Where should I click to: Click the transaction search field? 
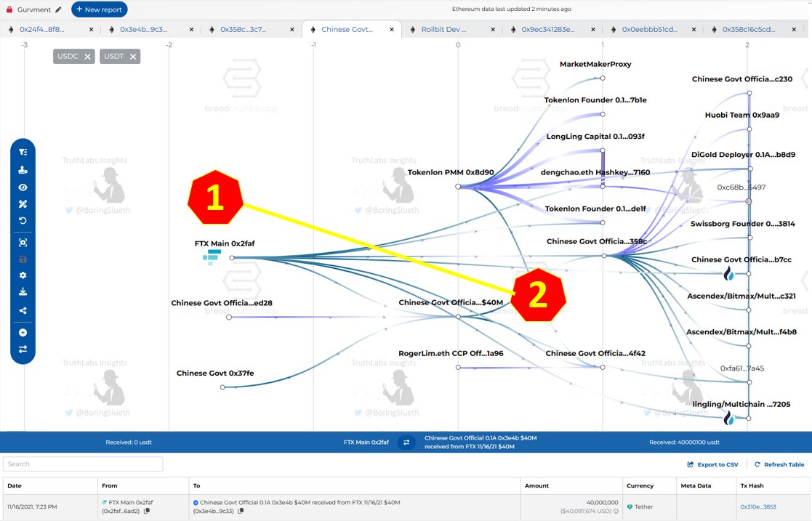[x=83, y=464]
